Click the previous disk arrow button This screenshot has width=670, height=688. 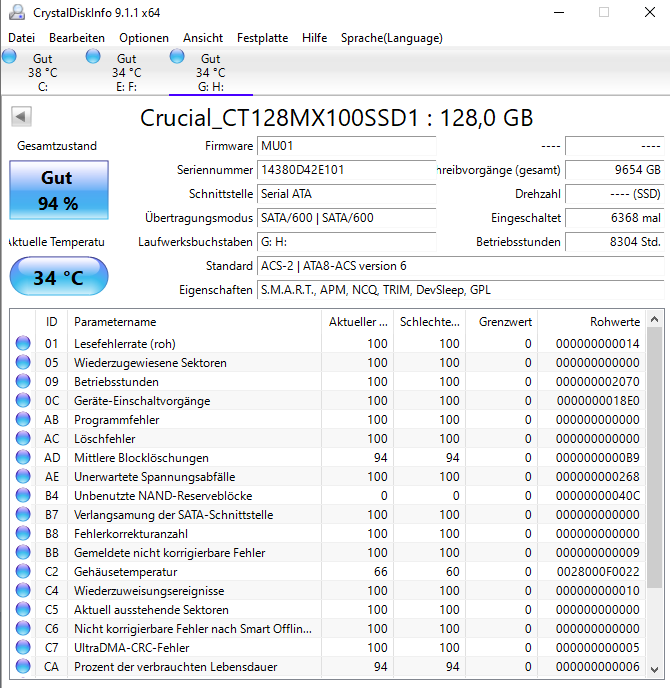[x=21, y=117]
